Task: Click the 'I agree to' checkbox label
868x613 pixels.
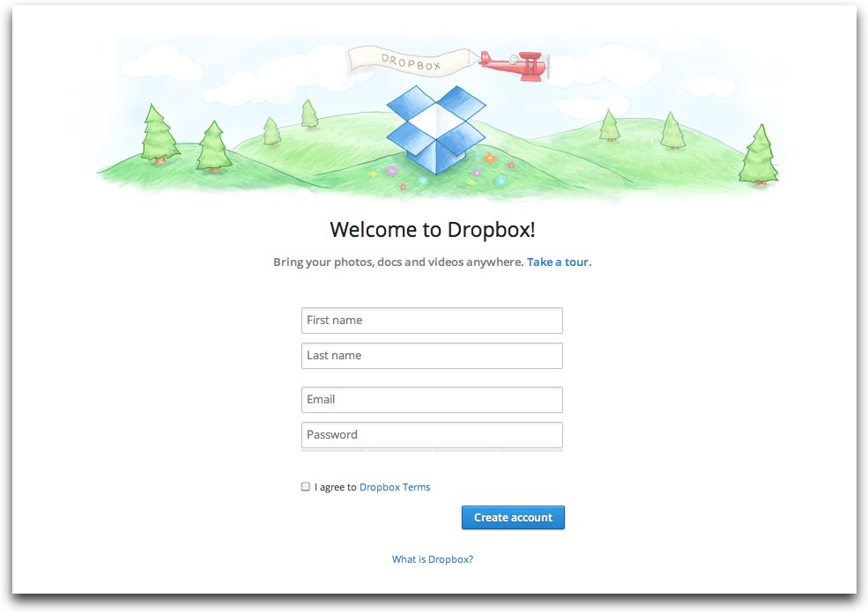Action: click(335, 487)
